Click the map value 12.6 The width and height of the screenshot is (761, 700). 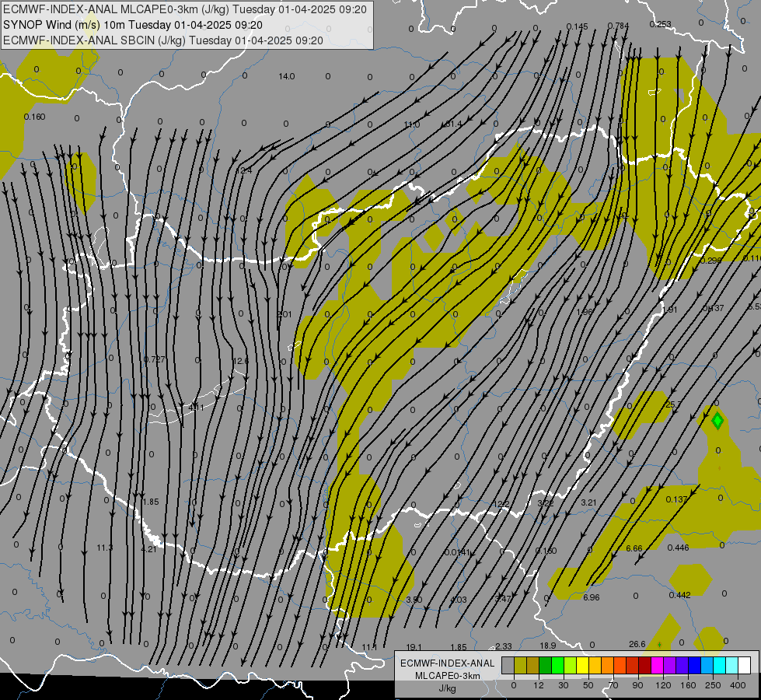coord(241,361)
